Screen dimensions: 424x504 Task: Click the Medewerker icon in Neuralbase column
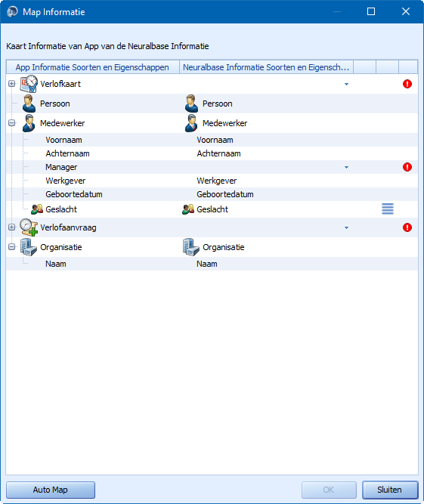click(x=191, y=123)
